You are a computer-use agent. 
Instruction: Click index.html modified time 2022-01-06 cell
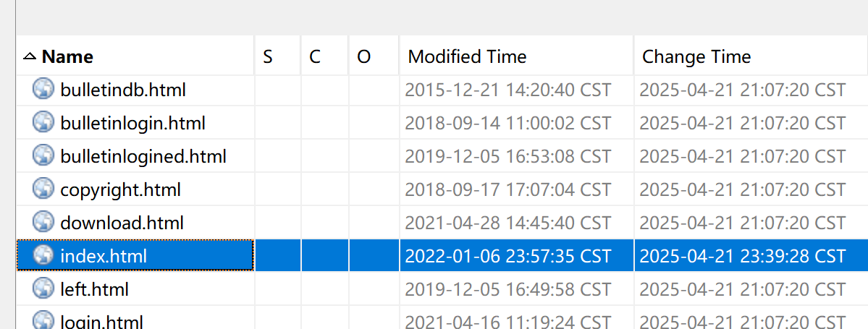coord(507,256)
